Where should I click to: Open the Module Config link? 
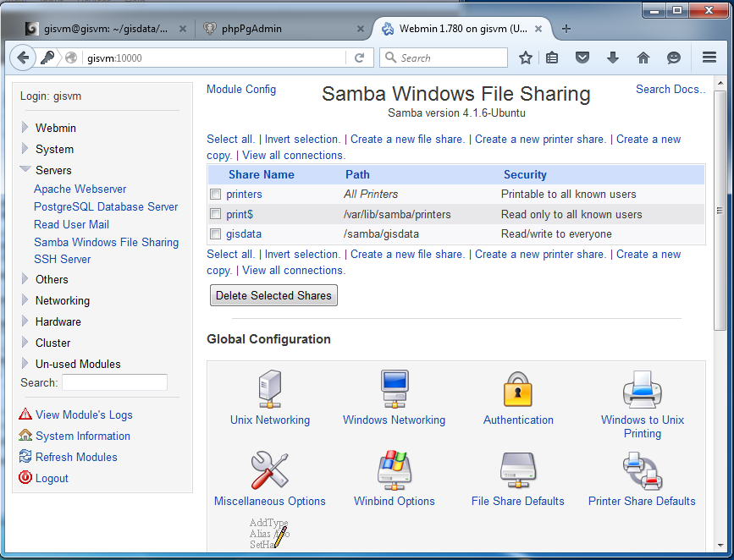[241, 90]
